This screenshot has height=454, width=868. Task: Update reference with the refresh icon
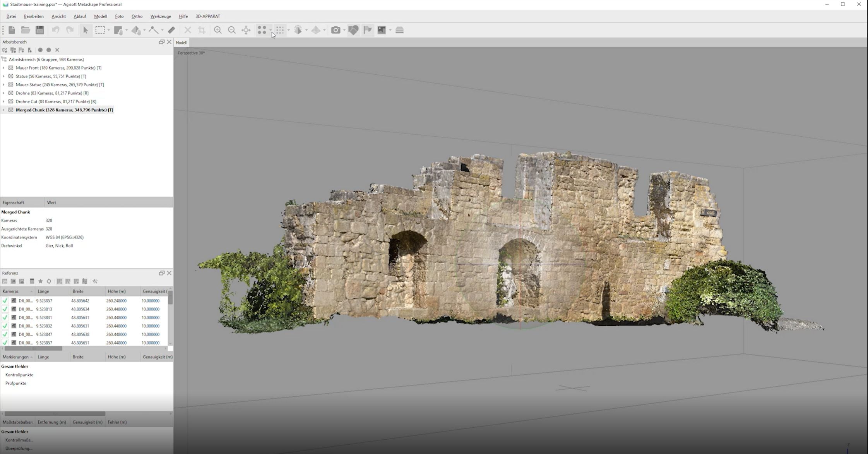49,281
